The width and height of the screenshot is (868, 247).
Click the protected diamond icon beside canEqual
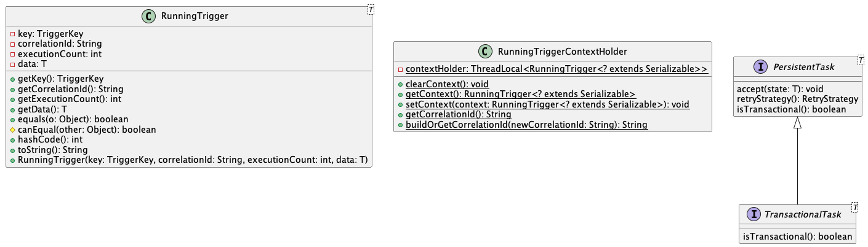12,130
